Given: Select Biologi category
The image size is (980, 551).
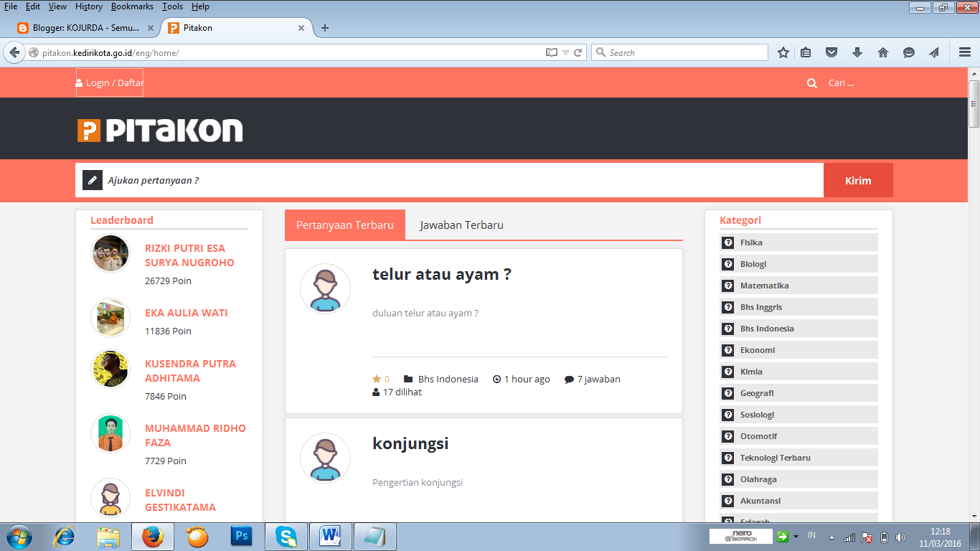Looking at the screenshot, I should tap(798, 264).
